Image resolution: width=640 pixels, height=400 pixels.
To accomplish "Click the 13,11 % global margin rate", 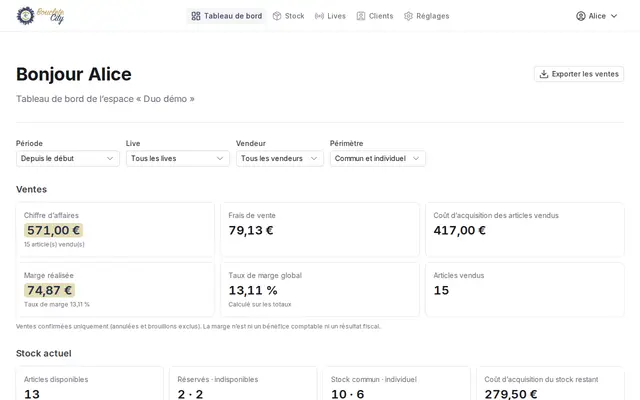I will pos(253,290).
